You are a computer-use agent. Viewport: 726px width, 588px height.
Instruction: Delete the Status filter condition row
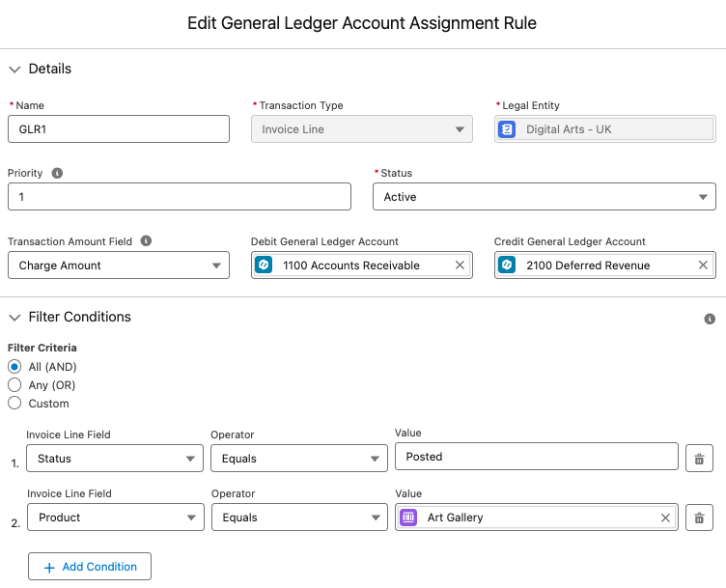[699, 459]
